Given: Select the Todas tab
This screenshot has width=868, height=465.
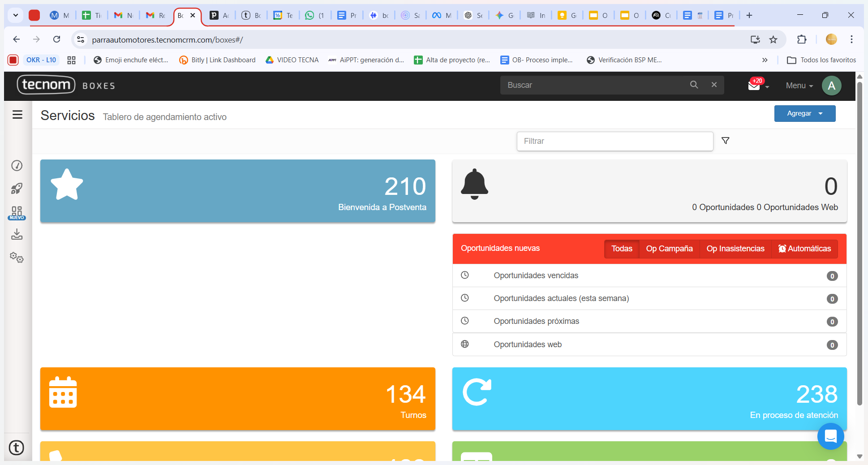Looking at the screenshot, I should tap(622, 249).
